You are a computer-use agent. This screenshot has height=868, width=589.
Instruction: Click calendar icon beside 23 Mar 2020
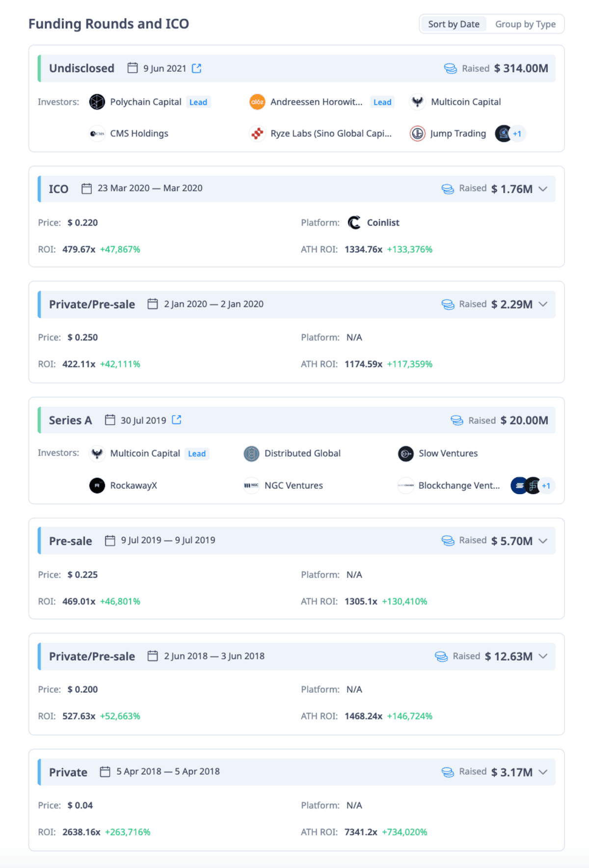pos(86,188)
